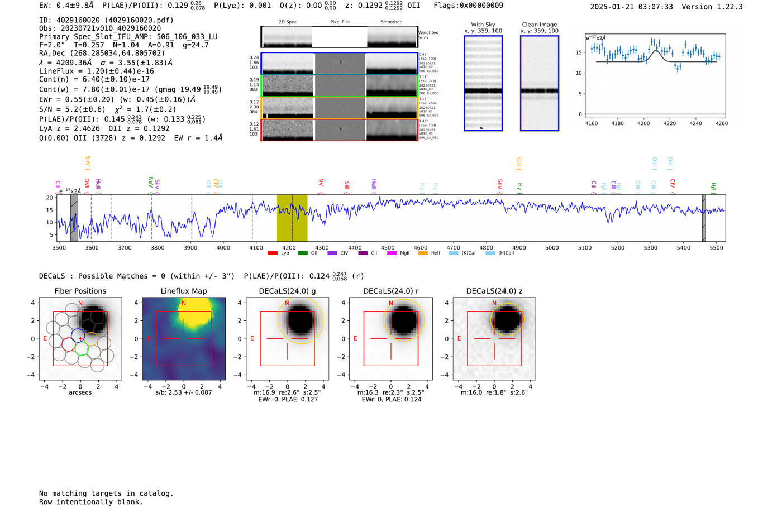Click the orange HeII legend swatch
The image size is (782, 532).
pyautogui.click(x=423, y=253)
